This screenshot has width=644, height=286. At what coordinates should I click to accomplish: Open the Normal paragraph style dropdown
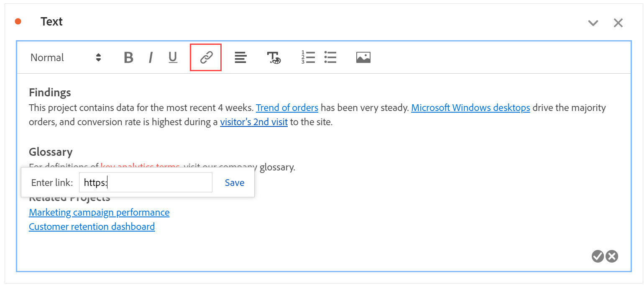tap(66, 57)
